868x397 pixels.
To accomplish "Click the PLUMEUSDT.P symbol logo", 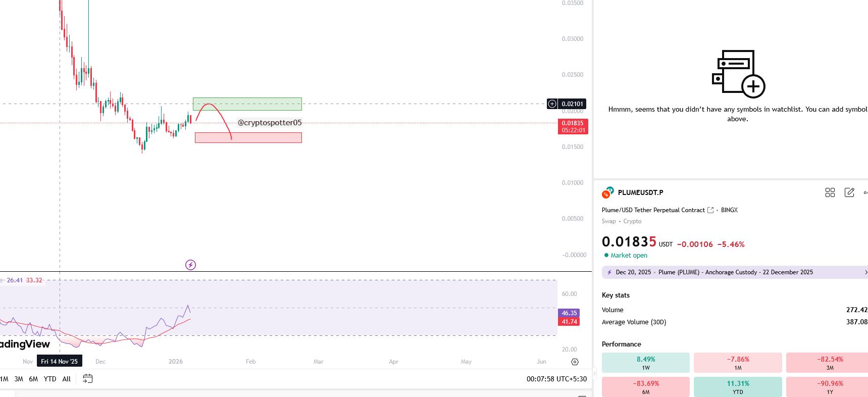I will coord(607,192).
